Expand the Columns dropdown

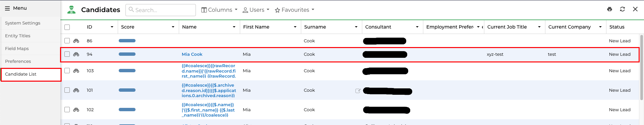coord(219,10)
